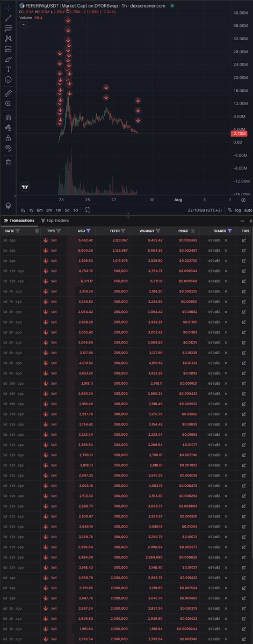Screen dimensions: 253x644
Task: Activate the zoom in tool
Action: pyautogui.click(x=8, y=104)
